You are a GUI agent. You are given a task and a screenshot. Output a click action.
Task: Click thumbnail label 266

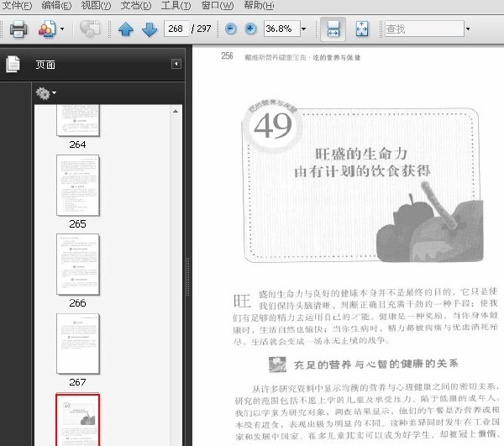77,302
